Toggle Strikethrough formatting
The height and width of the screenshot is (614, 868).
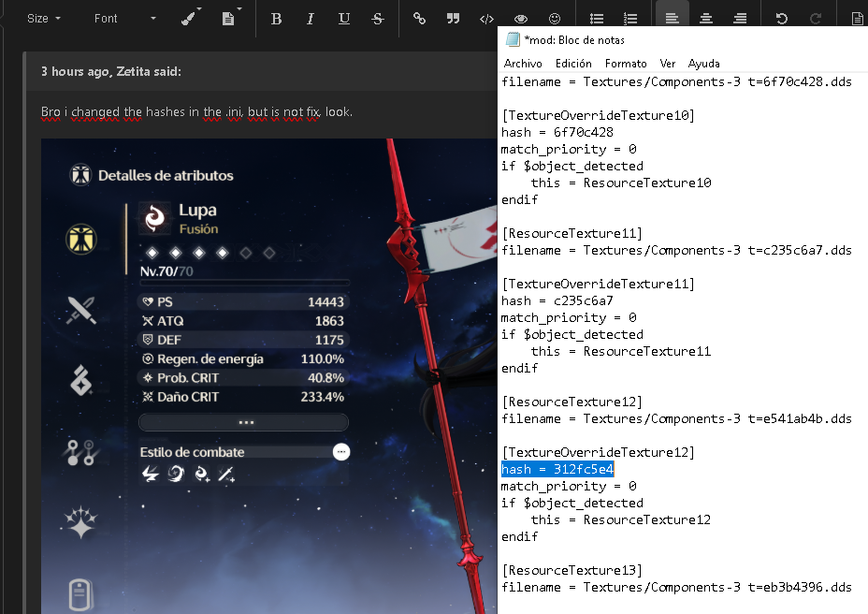pos(378,19)
